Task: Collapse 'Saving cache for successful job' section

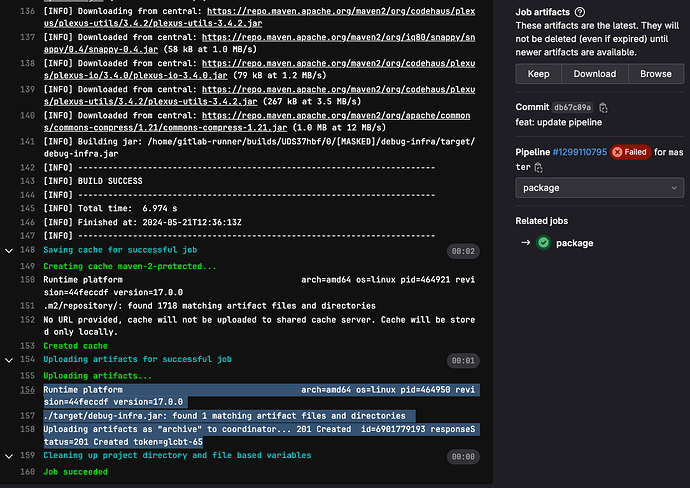Action: tap(9, 250)
